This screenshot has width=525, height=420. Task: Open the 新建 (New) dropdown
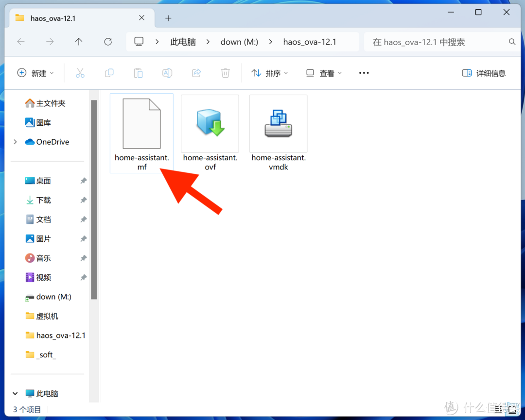tap(35, 73)
